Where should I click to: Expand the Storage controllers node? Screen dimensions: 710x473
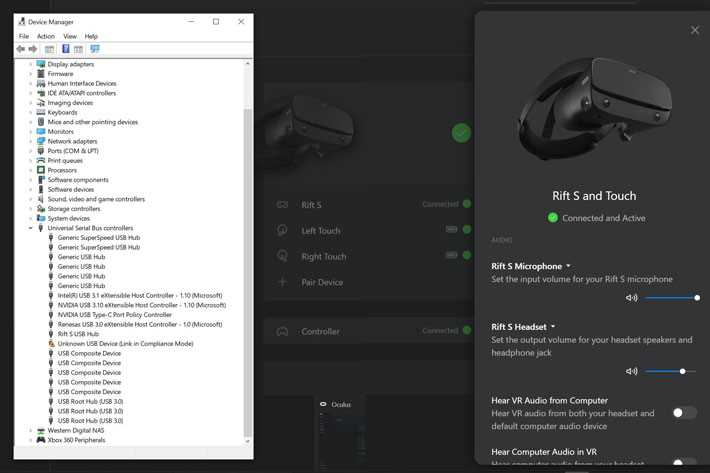click(x=31, y=208)
